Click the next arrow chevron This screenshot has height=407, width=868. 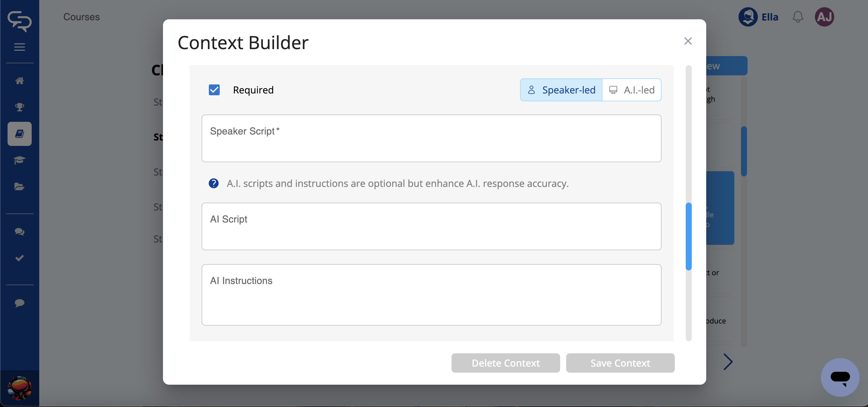pyautogui.click(x=728, y=362)
